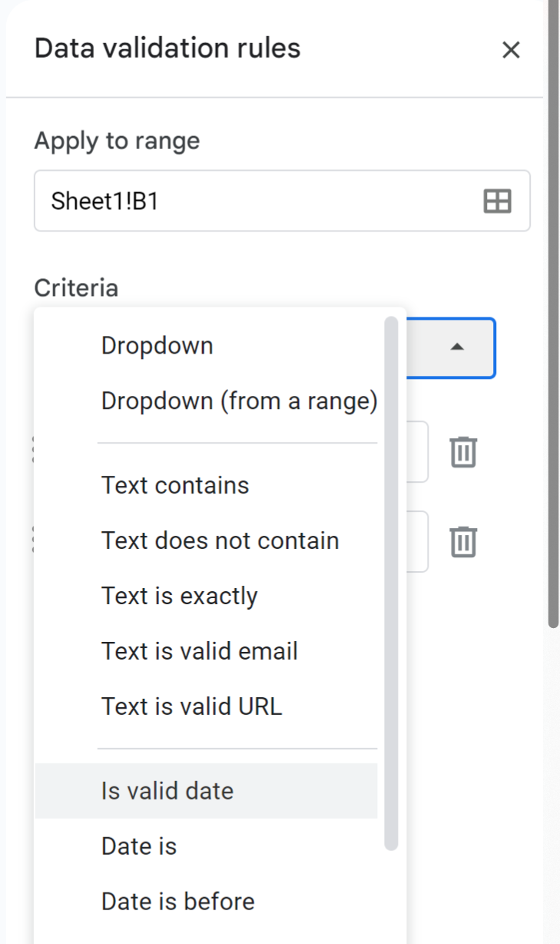Choose Text is valid URL criteria
The width and height of the screenshot is (560, 944).
[x=192, y=706]
